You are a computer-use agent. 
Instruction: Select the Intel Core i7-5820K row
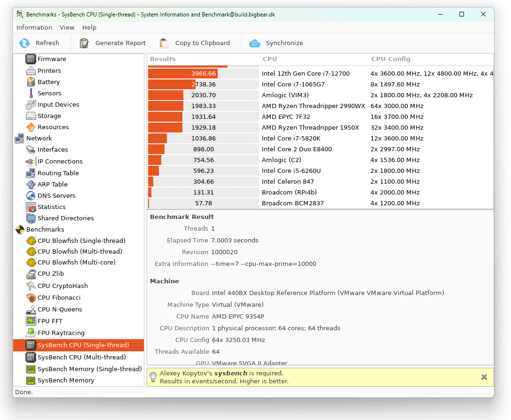point(320,139)
